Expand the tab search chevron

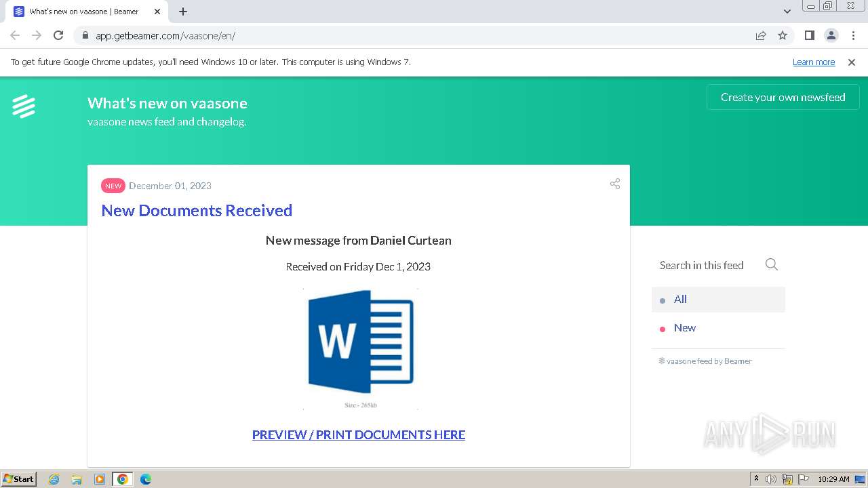(787, 12)
